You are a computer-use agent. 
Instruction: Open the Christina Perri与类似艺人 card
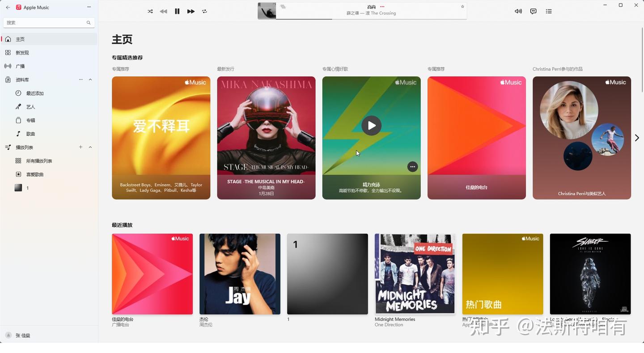(582, 138)
